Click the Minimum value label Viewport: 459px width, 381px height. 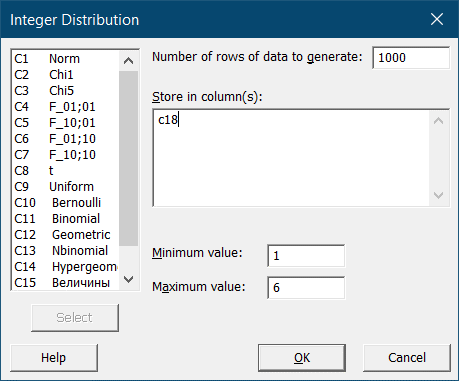coord(197,253)
